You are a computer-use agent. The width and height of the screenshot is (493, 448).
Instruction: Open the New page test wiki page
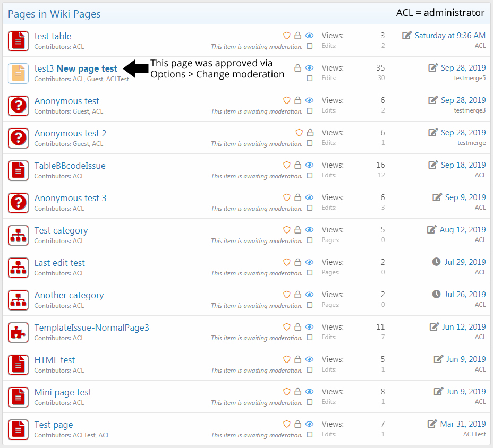[87, 68]
